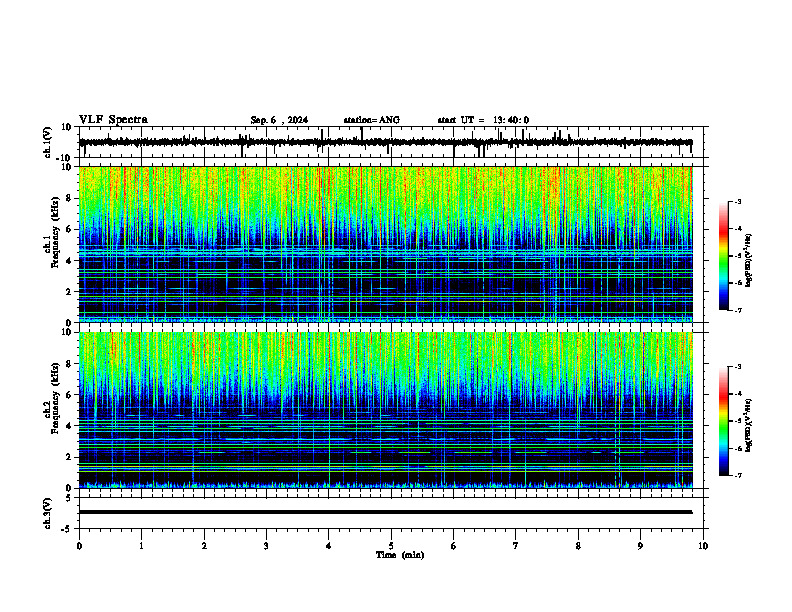
Task: Click the 'ch.3(V)' axis label
Action: [x=48, y=513]
